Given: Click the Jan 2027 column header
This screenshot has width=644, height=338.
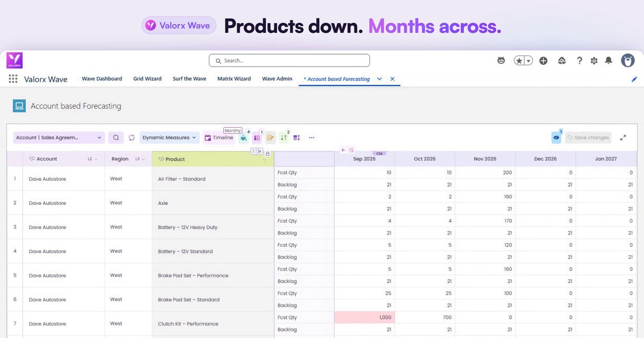Looking at the screenshot, I should click(606, 159).
